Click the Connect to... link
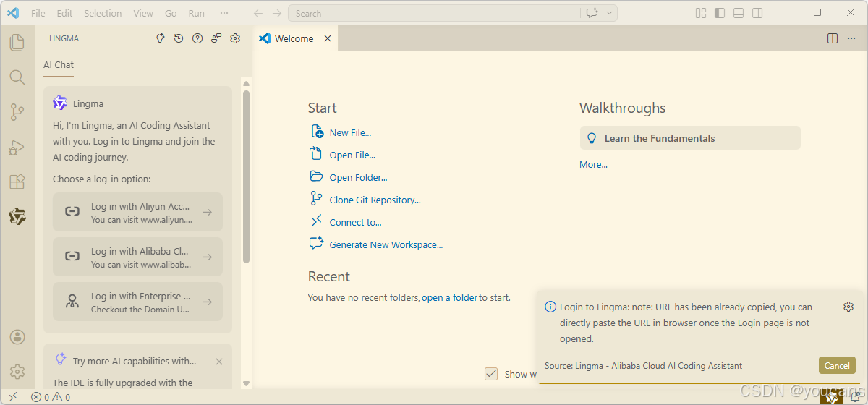This screenshot has height=405, width=868. click(x=355, y=222)
